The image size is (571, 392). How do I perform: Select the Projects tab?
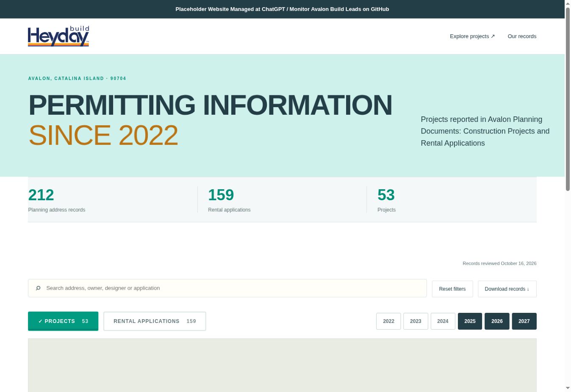(63, 321)
